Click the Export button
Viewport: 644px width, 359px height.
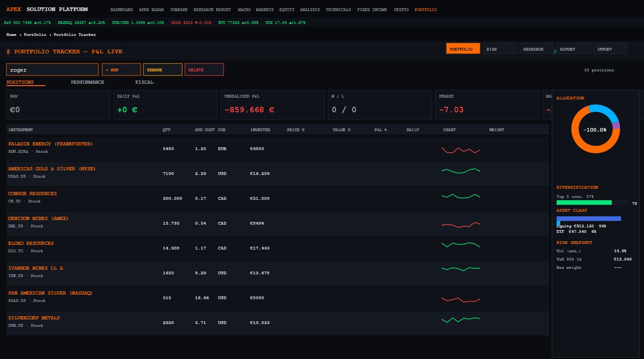coord(574,48)
